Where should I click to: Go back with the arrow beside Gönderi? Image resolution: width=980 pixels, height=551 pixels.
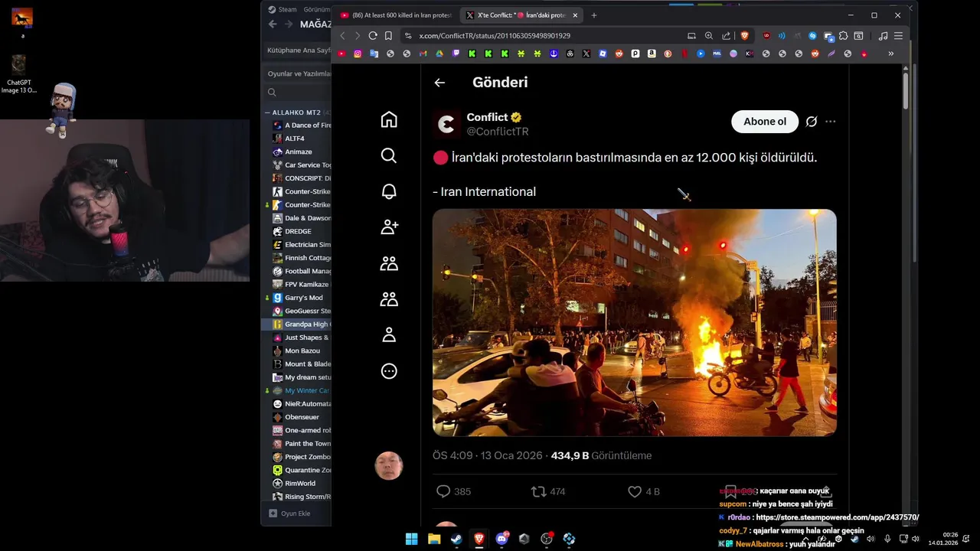pos(439,83)
